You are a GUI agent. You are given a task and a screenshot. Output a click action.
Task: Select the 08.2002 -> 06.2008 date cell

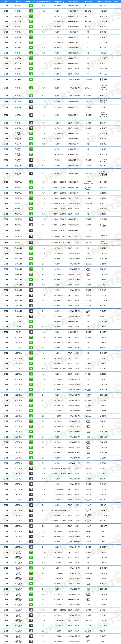(x=59, y=521)
